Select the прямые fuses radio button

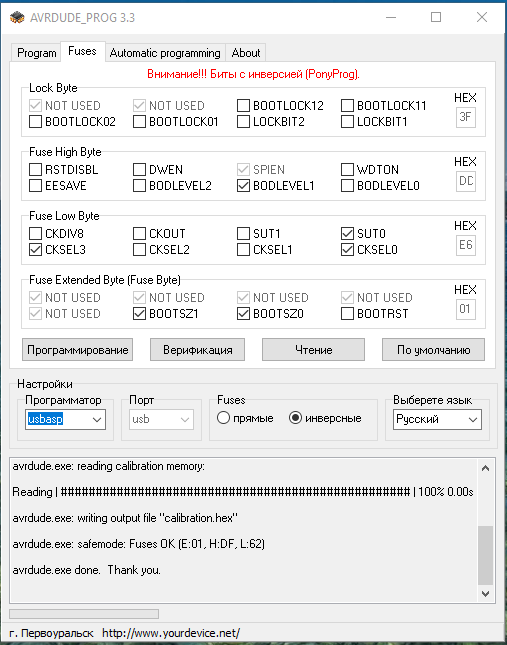pyautogui.click(x=223, y=418)
